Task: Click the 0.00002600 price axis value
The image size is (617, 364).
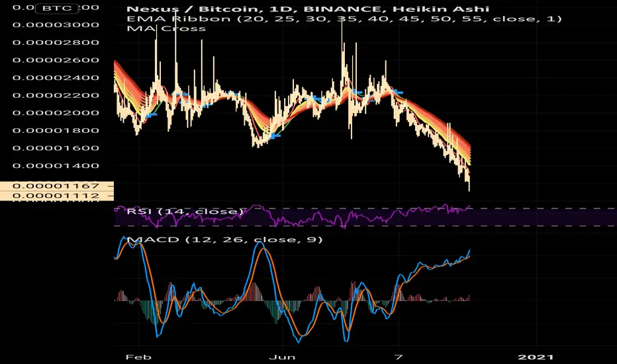Action: [56, 60]
